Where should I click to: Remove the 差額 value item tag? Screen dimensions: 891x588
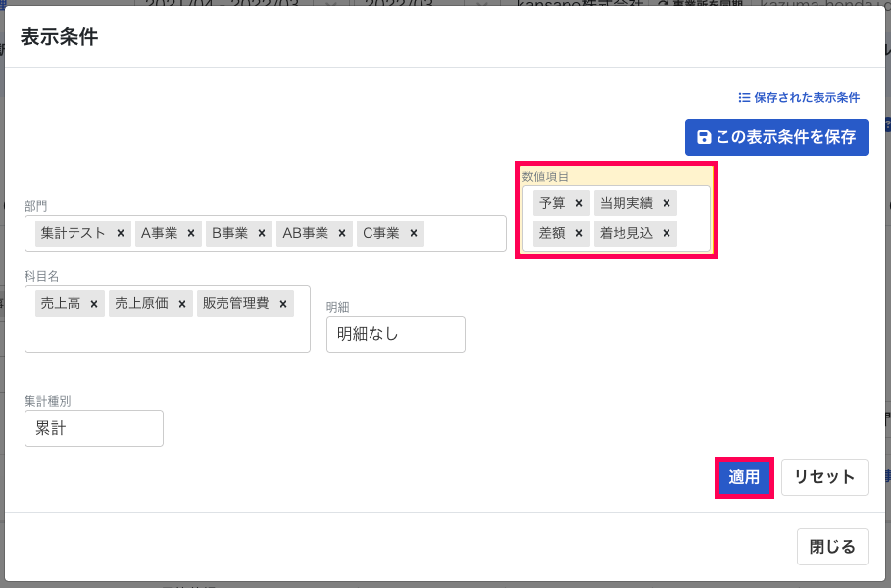tap(579, 233)
